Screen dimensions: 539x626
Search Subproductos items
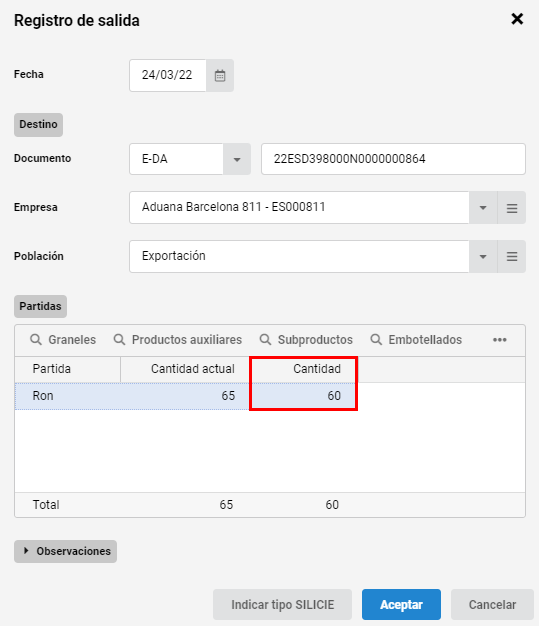(x=306, y=340)
